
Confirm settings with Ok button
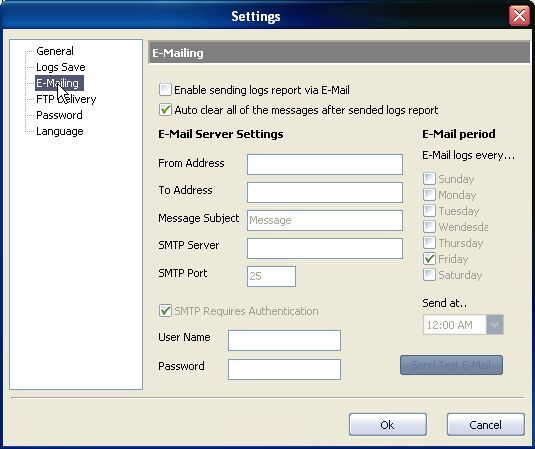(x=388, y=424)
